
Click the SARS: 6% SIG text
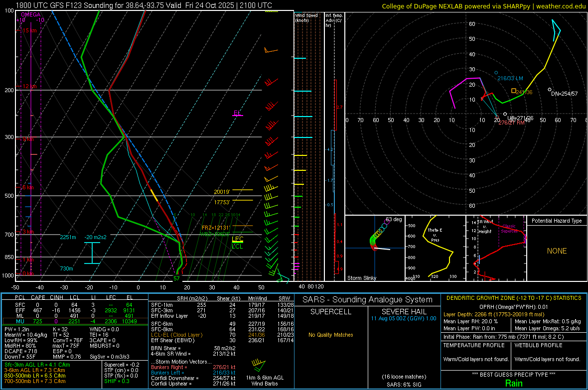pyautogui.click(x=404, y=385)
